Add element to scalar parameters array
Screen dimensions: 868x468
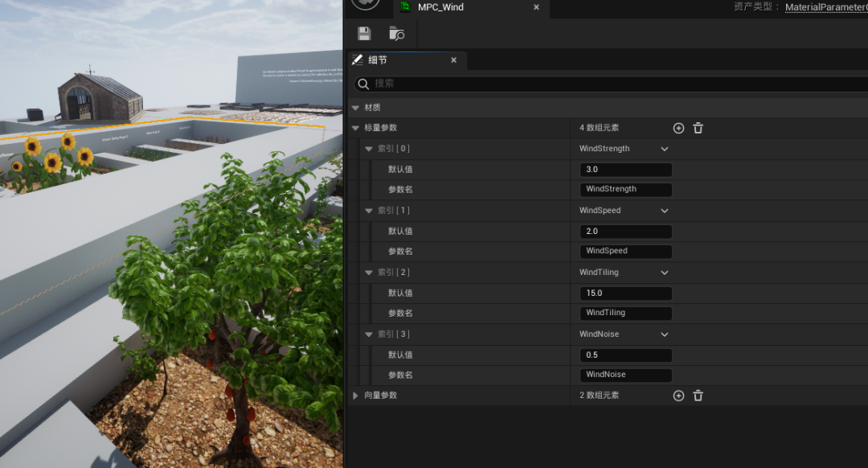678,128
